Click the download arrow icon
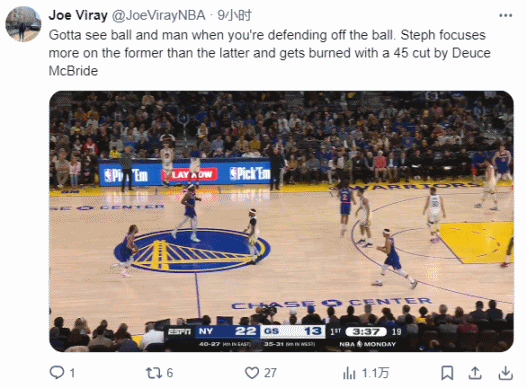 505,373
